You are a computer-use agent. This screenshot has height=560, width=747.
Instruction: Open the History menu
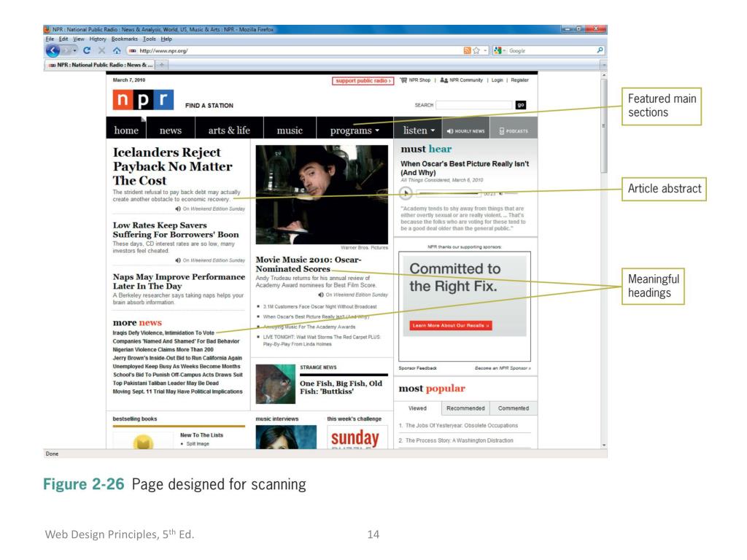(98, 39)
